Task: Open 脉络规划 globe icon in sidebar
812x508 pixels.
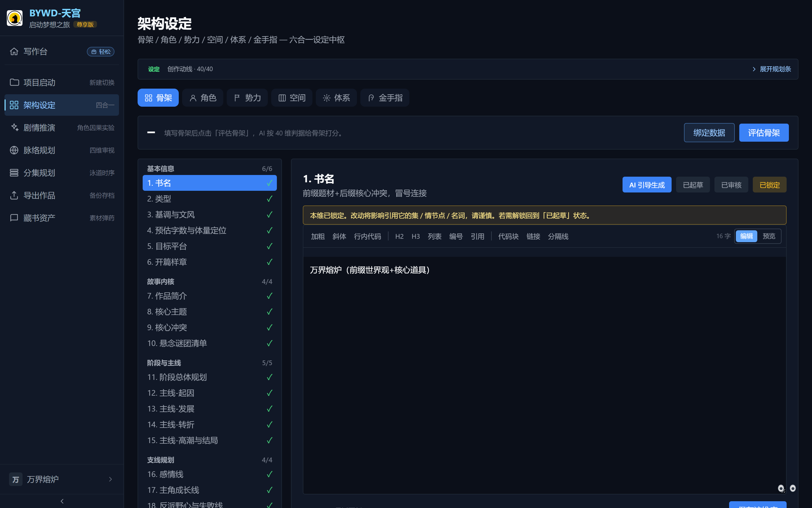Action: tap(14, 150)
